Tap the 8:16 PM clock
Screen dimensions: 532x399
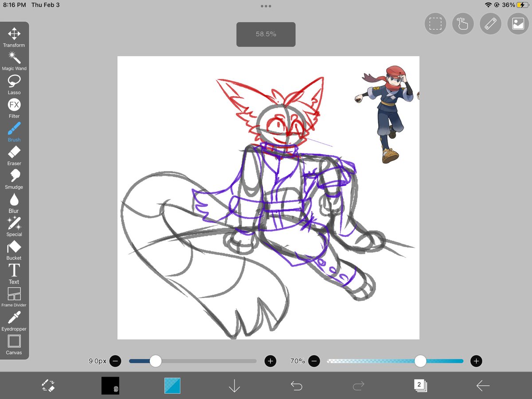tap(15, 5)
